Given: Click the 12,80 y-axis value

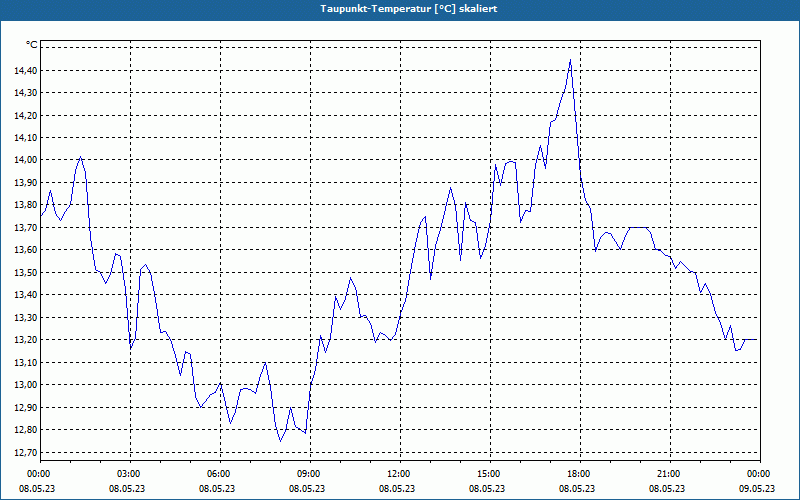Looking at the screenshot, I should [x=24, y=430].
